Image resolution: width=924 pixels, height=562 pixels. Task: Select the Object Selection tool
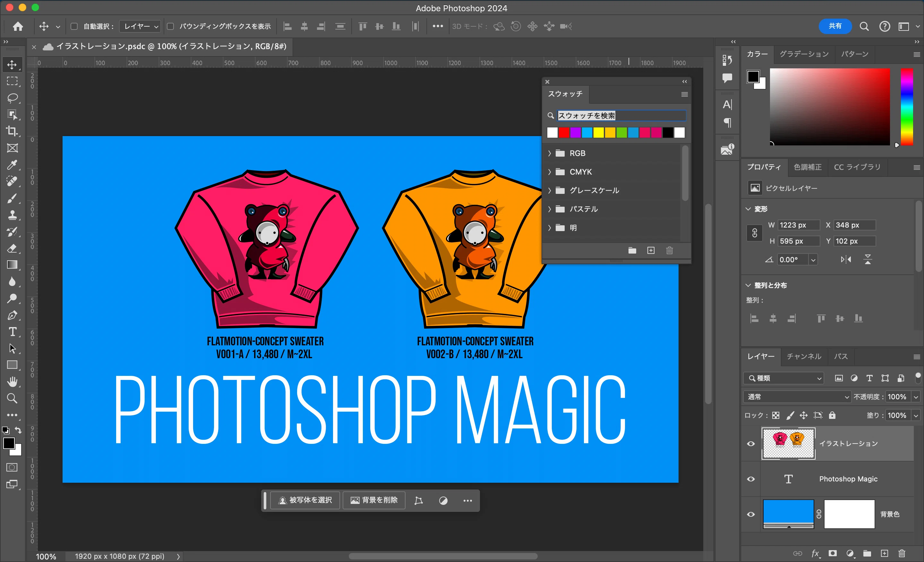[13, 115]
